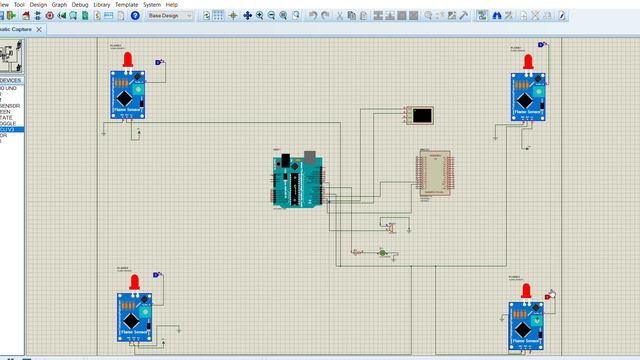
Task: Open the System menu
Action: click(152, 4)
